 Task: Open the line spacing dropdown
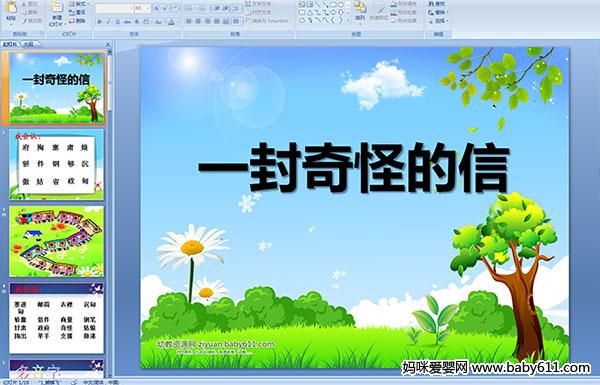point(237,8)
